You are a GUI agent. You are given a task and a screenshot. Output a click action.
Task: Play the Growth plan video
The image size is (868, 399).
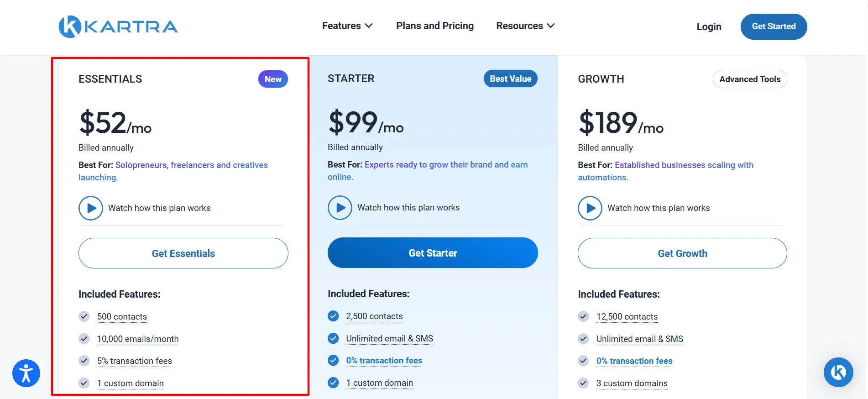tap(590, 208)
